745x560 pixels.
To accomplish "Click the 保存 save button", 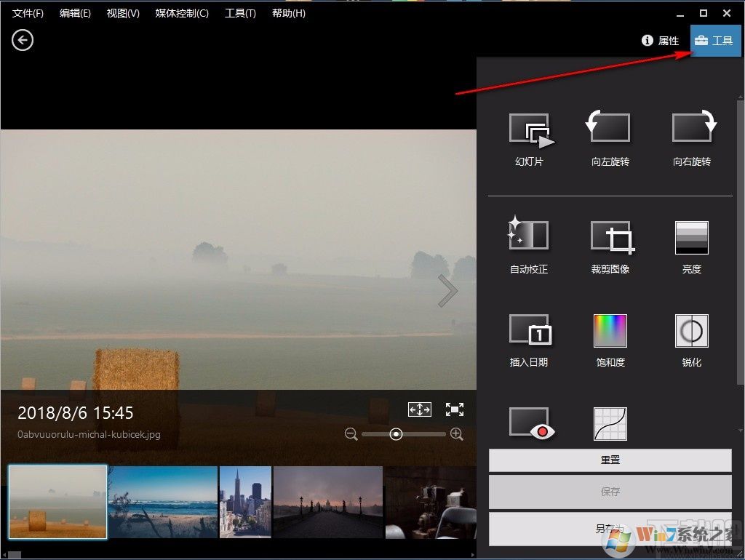I will pos(610,492).
